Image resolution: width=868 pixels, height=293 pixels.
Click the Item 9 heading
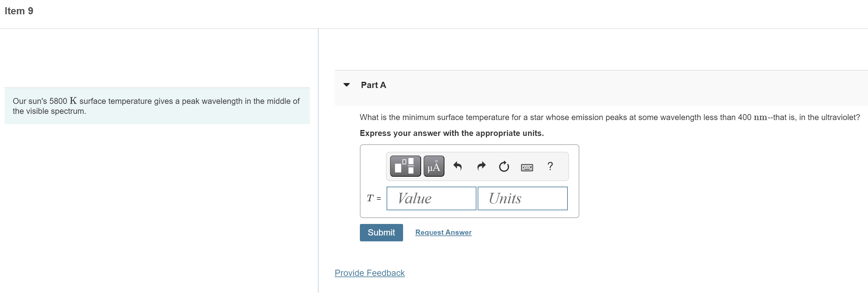[19, 11]
